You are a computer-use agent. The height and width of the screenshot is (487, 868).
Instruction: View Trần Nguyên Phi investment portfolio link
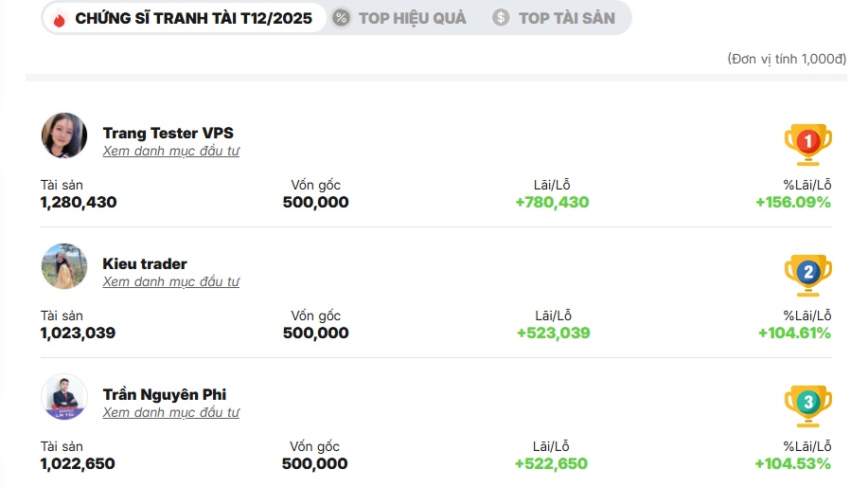(170, 412)
